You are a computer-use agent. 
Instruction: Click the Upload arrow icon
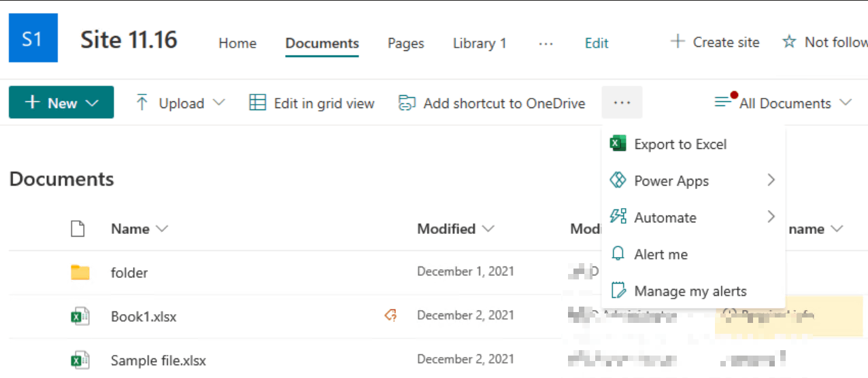[141, 103]
